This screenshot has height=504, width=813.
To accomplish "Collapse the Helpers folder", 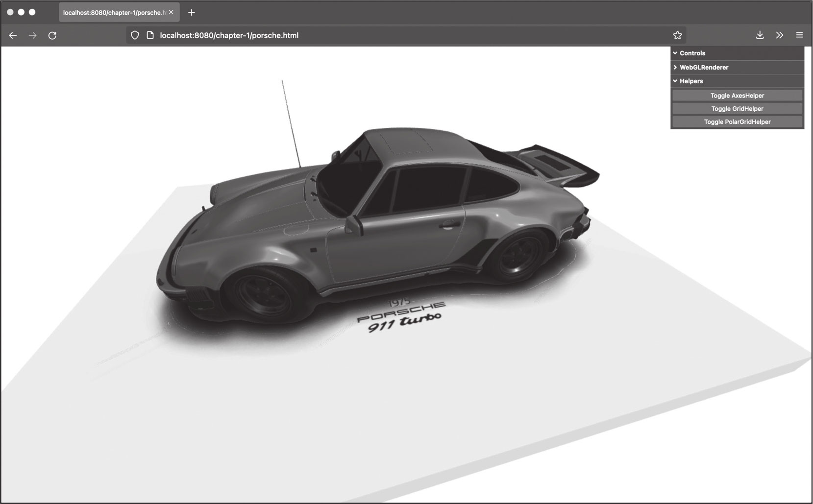I will click(737, 81).
